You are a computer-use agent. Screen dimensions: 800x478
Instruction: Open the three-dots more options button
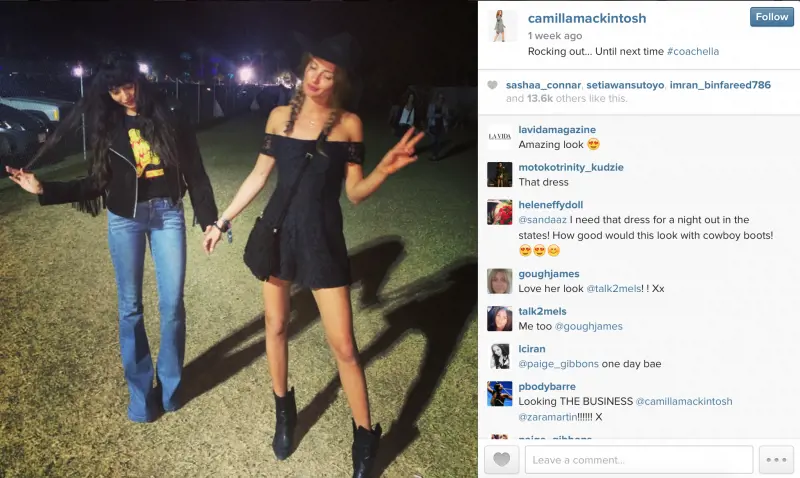[x=776, y=460]
